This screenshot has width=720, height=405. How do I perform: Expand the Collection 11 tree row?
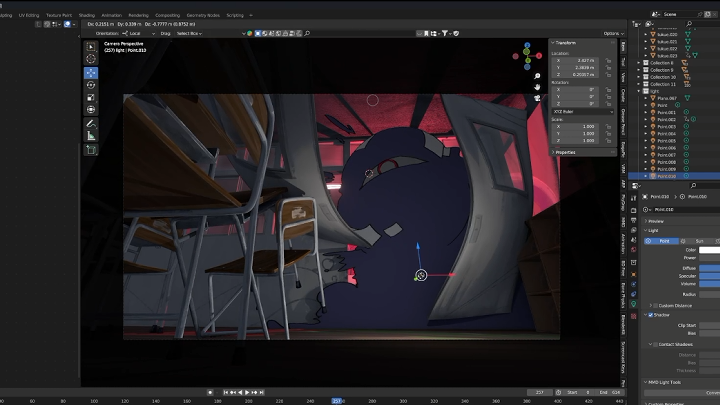click(x=639, y=84)
